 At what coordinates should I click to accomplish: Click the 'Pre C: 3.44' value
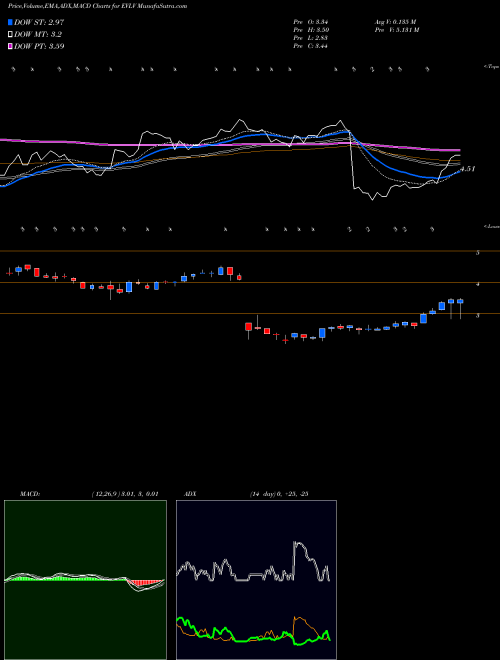(311, 46)
